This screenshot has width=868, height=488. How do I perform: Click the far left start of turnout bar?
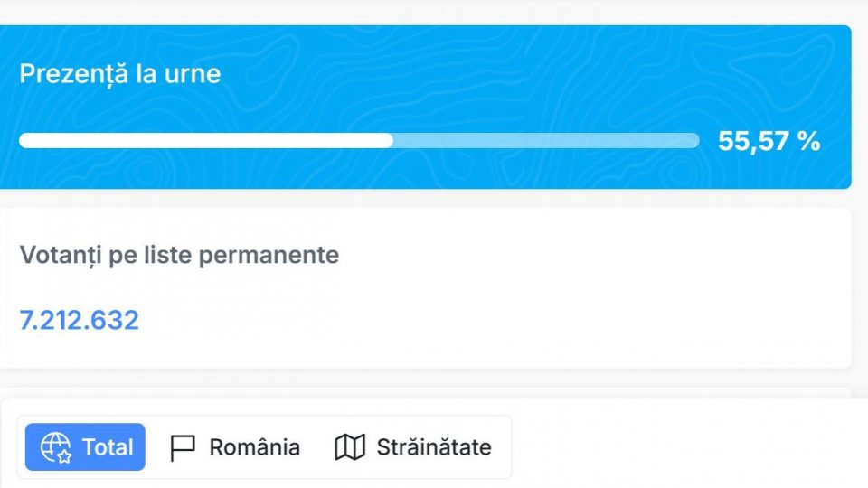tap(24, 141)
